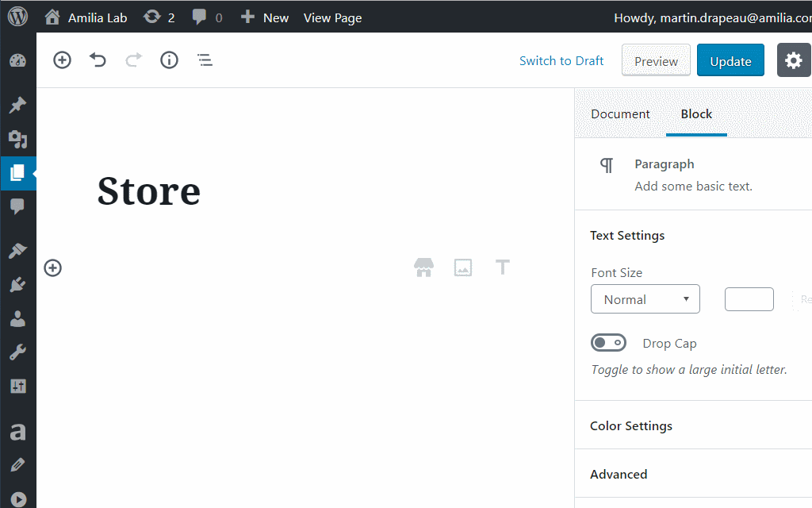Preview the page

(656, 60)
